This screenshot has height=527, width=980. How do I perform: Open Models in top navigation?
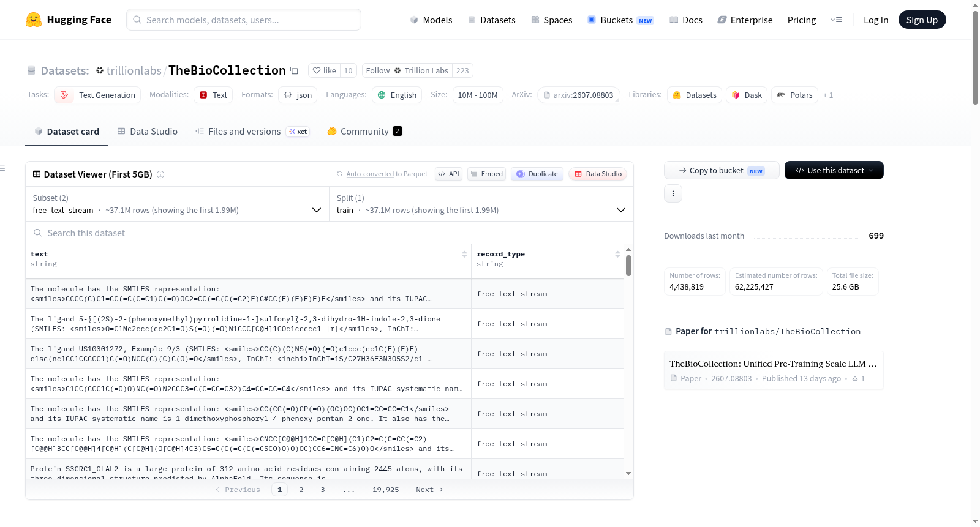point(431,20)
